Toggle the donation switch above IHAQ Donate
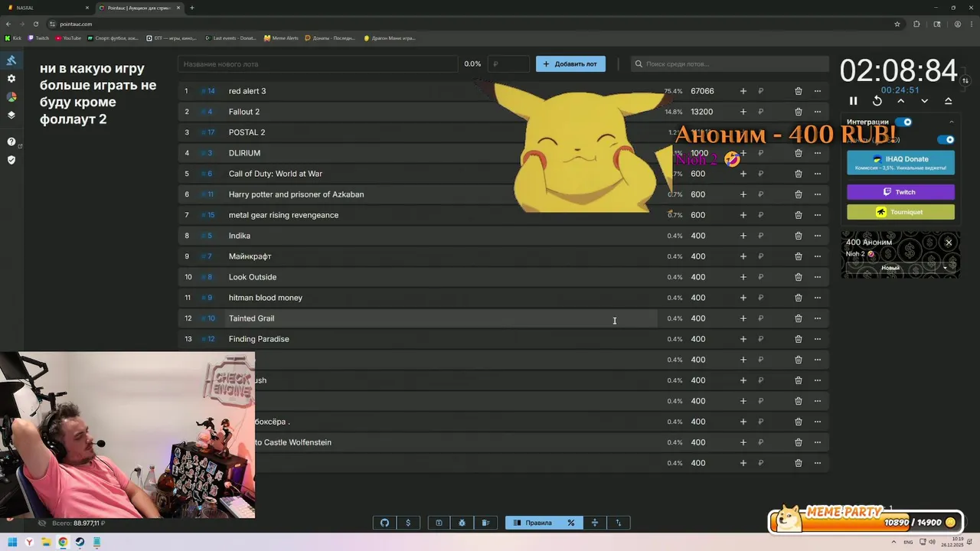980x551 pixels. 946,140
